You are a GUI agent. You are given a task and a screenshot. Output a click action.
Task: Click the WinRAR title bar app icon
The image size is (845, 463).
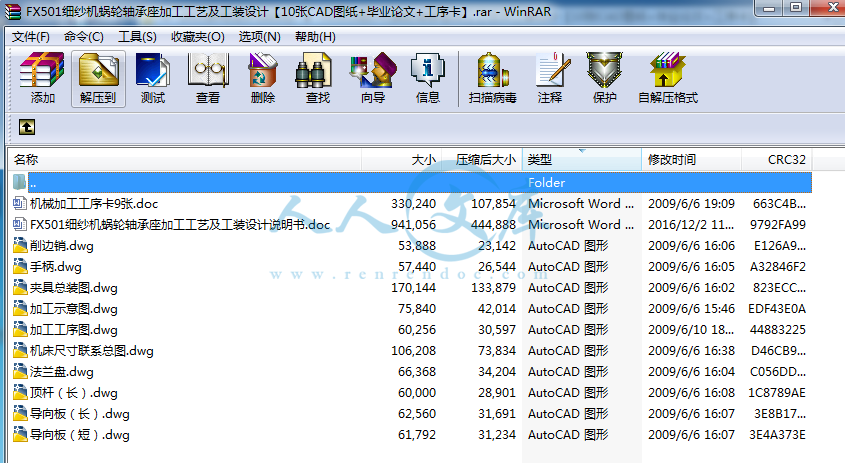coord(13,11)
